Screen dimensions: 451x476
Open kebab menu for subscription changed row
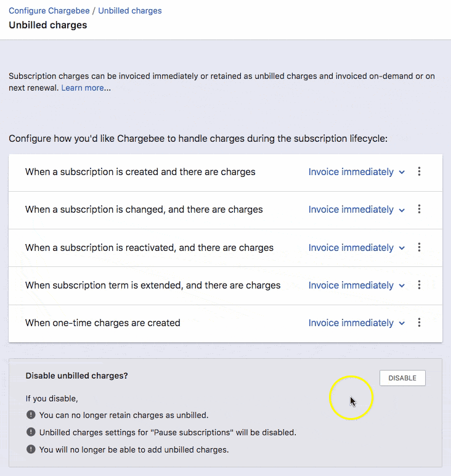coord(419,210)
